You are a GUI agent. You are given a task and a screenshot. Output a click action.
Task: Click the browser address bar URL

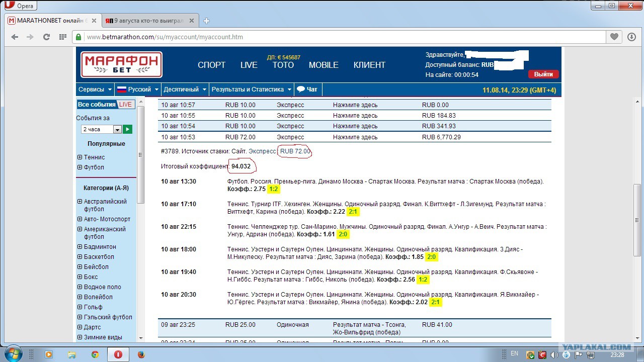coord(165,37)
